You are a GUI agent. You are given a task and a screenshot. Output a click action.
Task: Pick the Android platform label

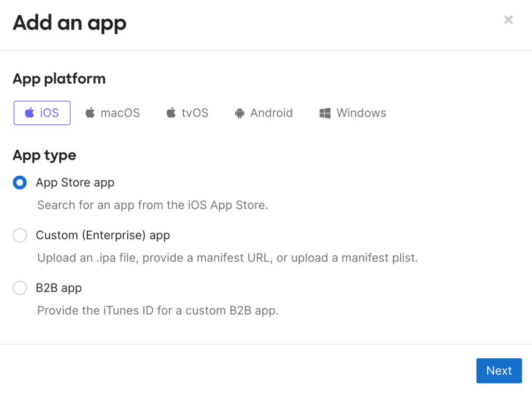(271, 113)
